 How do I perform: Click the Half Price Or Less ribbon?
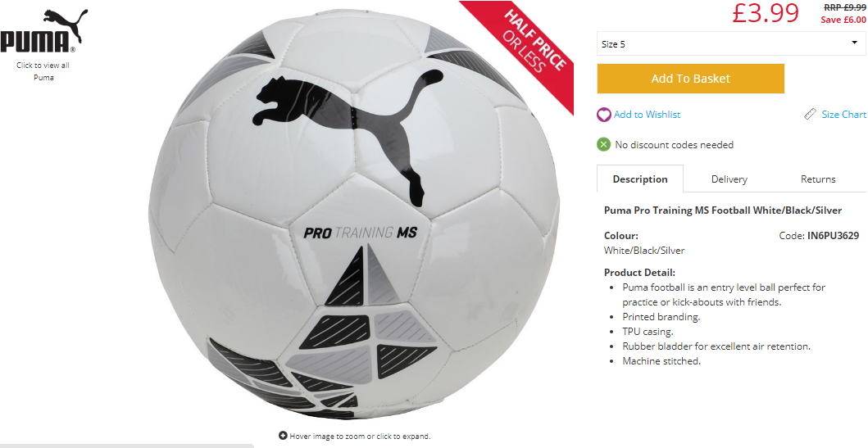(526, 47)
